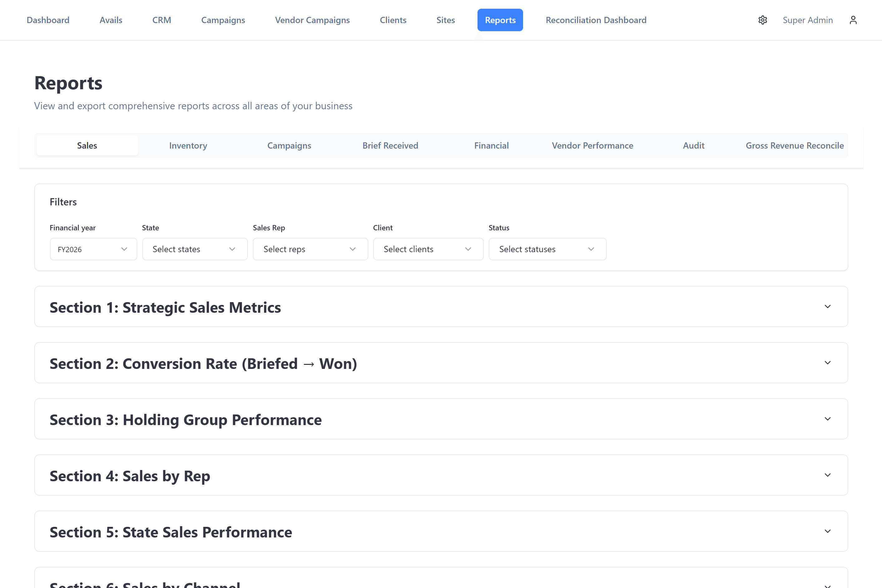The width and height of the screenshot is (882, 588).
Task: Open the Financial year FY2026 dropdown
Action: [x=93, y=249]
